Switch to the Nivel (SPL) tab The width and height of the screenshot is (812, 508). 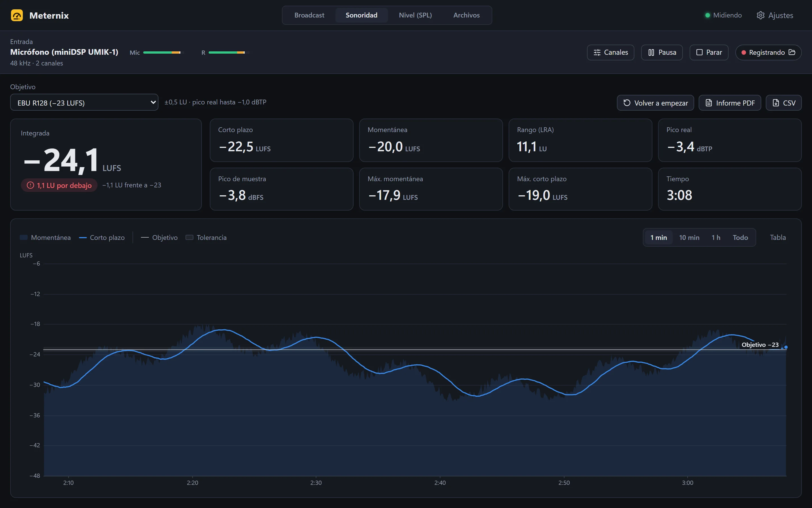click(x=415, y=15)
